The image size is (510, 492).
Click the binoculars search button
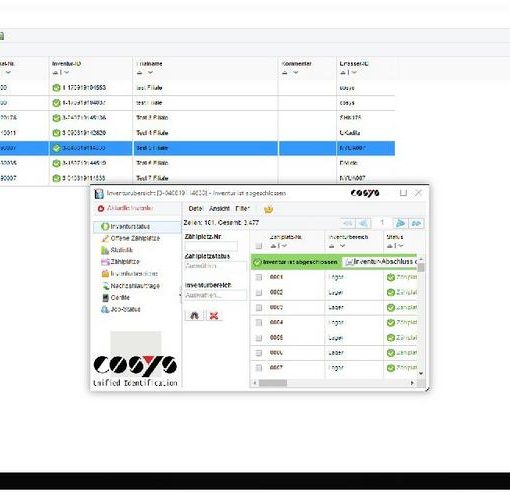194,315
